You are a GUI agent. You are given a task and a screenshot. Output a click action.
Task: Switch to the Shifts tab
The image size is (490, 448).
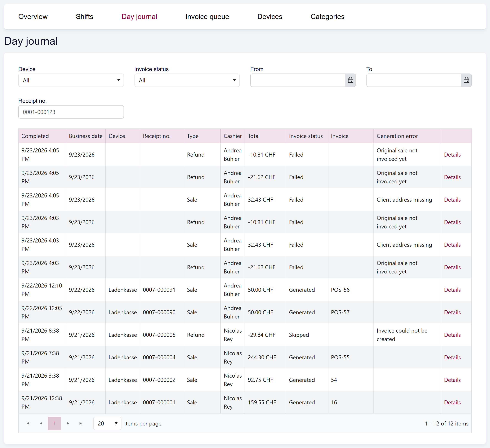tap(84, 16)
